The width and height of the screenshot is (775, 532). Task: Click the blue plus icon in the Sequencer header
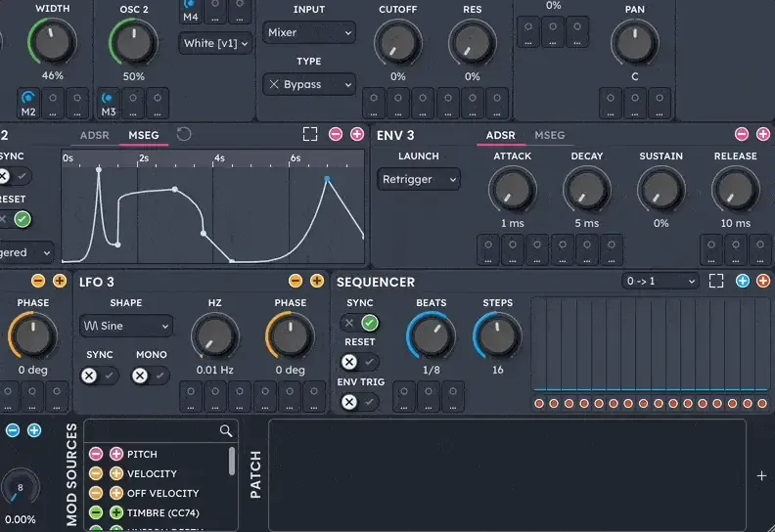point(743,281)
